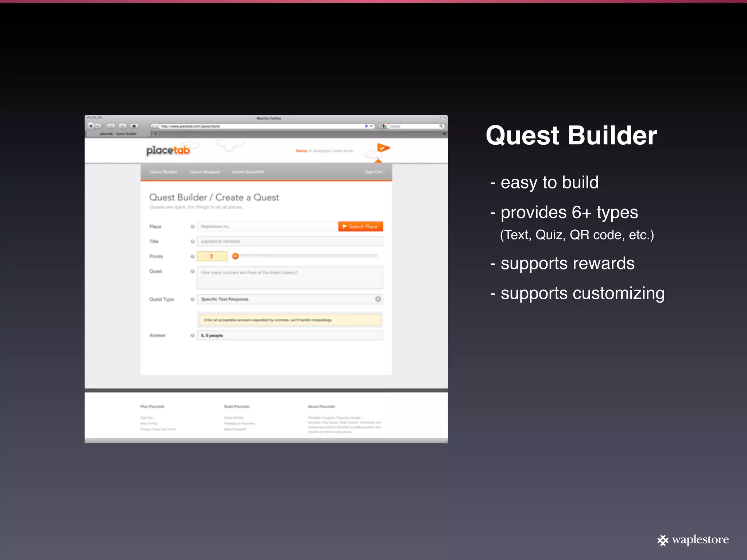Open footer link How to Play
This screenshot has height=560, width=747.
[x=149, y=423]
